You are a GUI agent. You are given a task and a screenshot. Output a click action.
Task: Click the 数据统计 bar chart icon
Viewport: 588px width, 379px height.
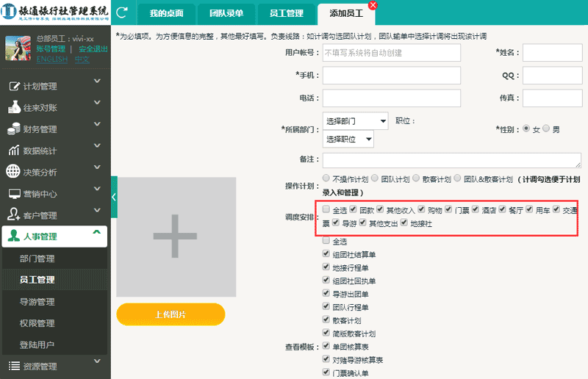point(13,151)
